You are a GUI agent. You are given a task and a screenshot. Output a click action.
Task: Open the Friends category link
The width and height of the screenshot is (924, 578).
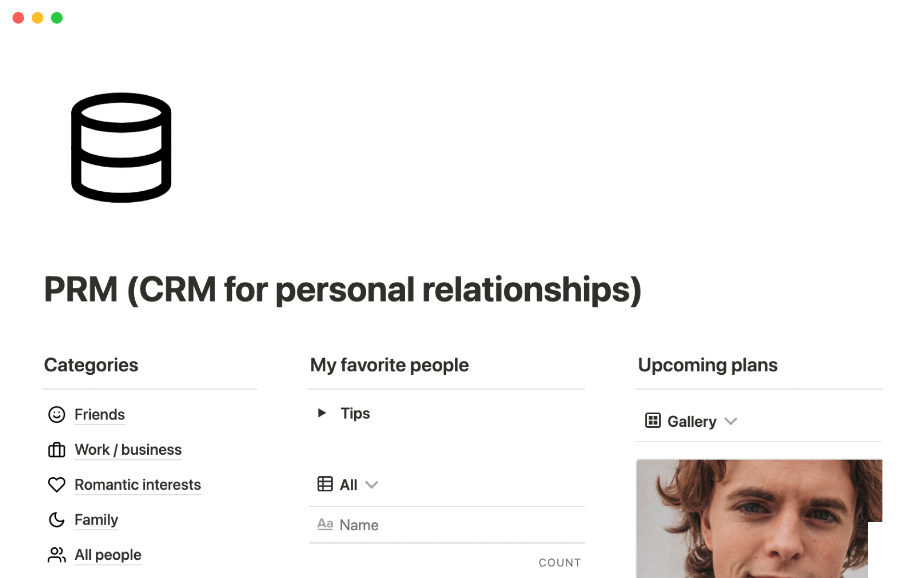click(x=100, y=414)
